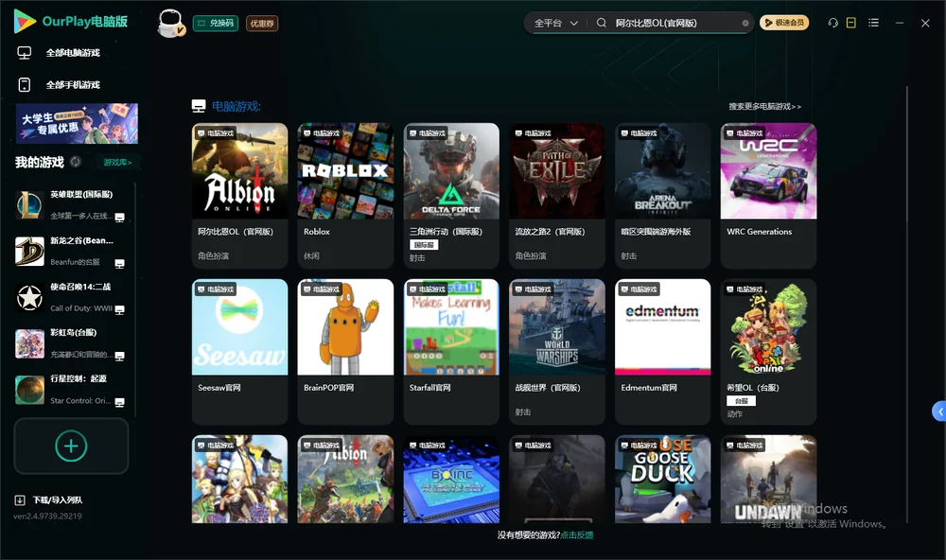Click the OurPlay logo icon

coord(25,21)
